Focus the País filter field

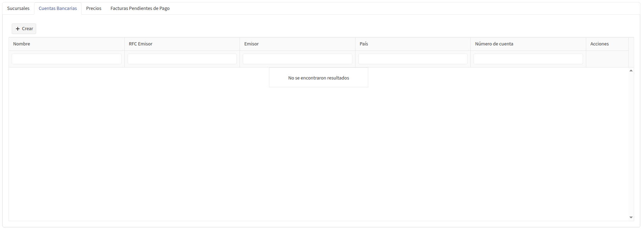coord(413,59)
